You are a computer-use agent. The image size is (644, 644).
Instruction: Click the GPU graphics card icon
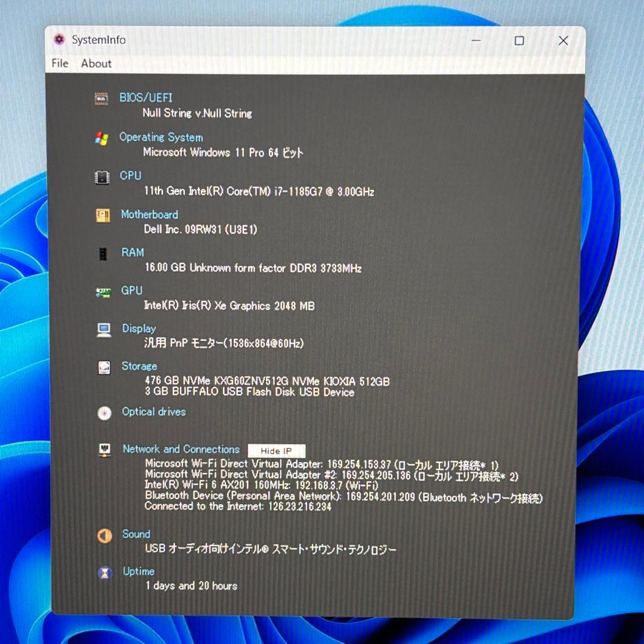point(103,292)
